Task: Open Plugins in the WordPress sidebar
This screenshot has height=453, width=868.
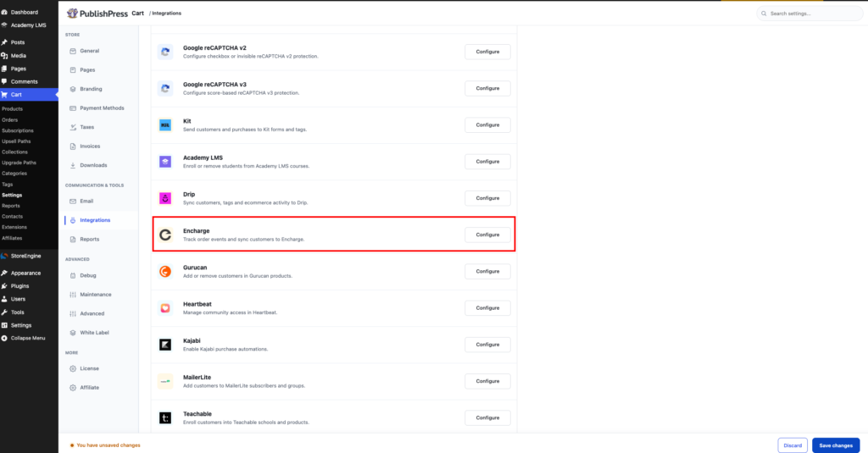Action: 20,286
